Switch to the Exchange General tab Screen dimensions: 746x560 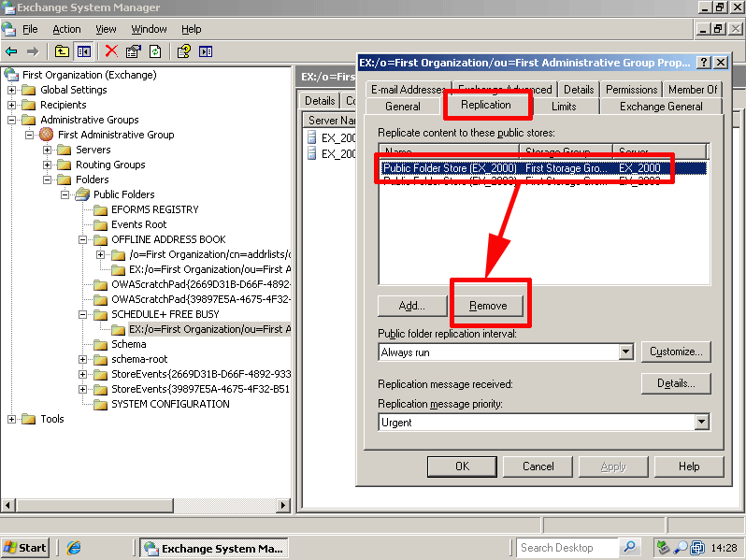tap(661, 106)
